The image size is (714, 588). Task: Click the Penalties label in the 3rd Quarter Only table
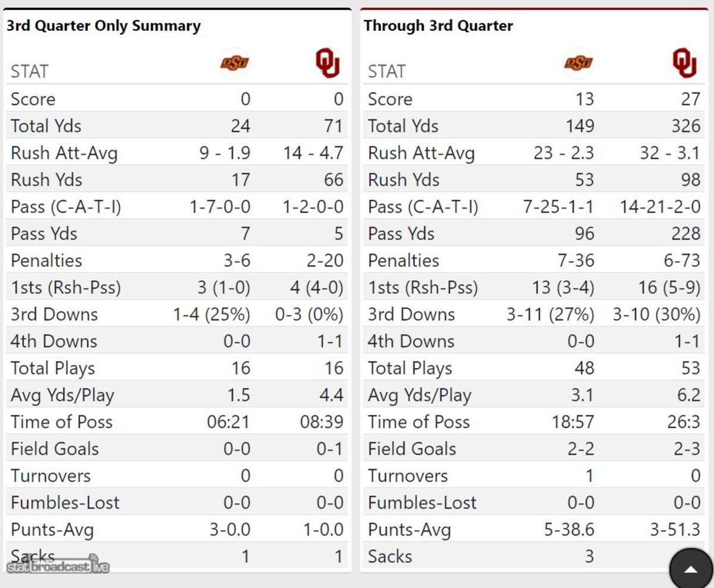46,260
